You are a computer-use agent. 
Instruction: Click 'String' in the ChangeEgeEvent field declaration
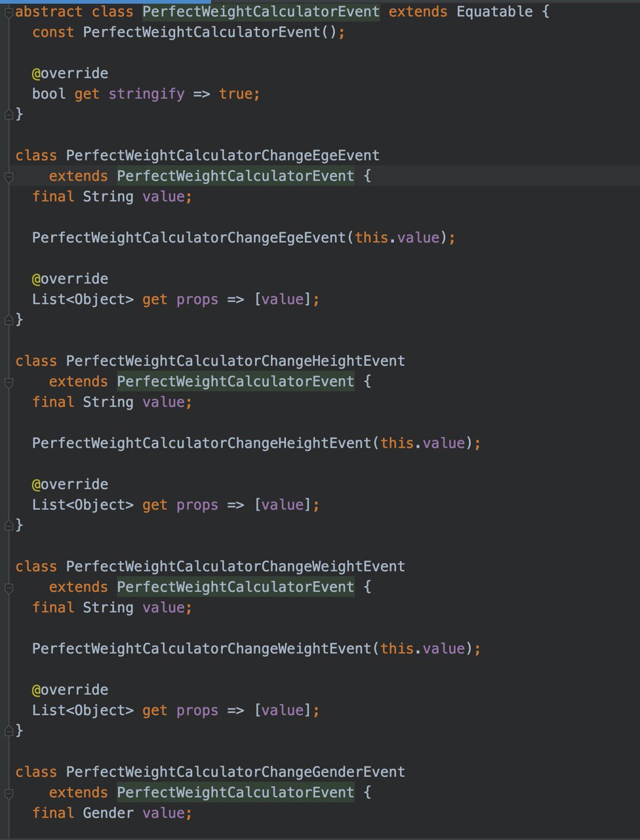point(108,197)
